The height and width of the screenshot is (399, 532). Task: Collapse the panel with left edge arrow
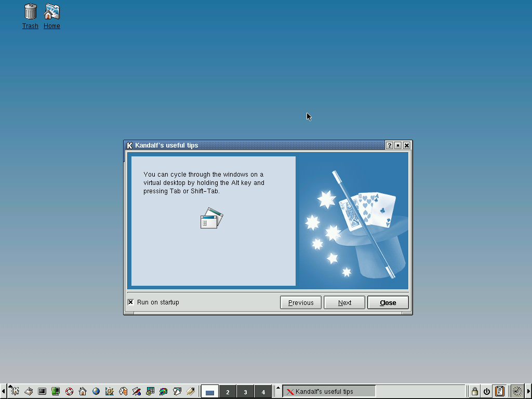pyautogui.click(x=3, y=391)
